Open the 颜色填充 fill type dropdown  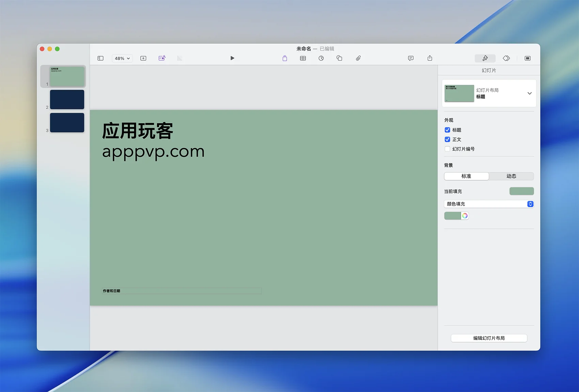click(489, 204)
